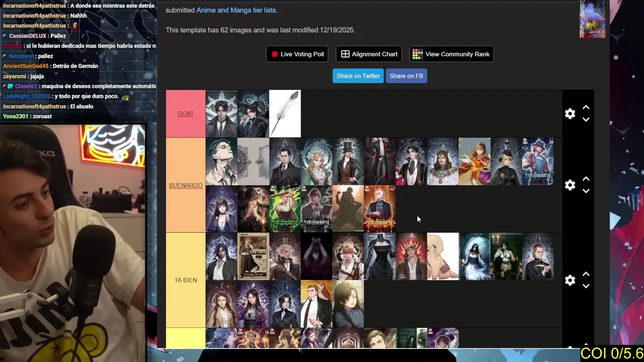Select the TA BIEN tier label
Screen dimensions: 644x362
click(x=186, y=280)
